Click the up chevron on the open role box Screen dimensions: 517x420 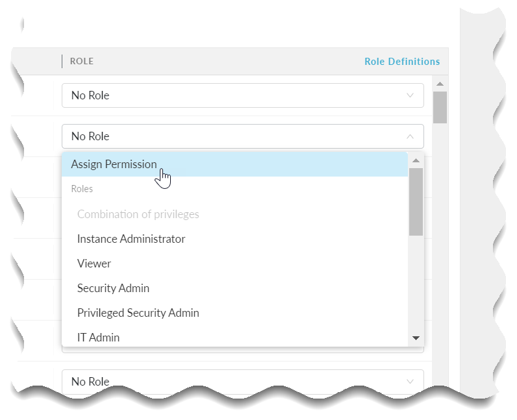point(410,136)
